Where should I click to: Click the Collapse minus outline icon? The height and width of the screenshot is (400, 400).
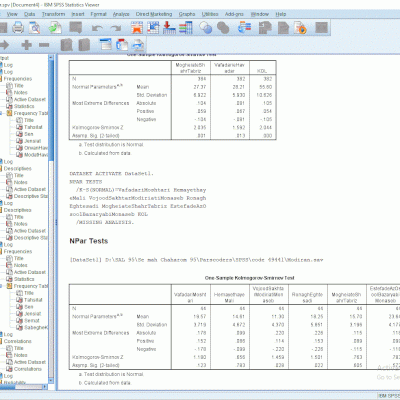(44, 45)
